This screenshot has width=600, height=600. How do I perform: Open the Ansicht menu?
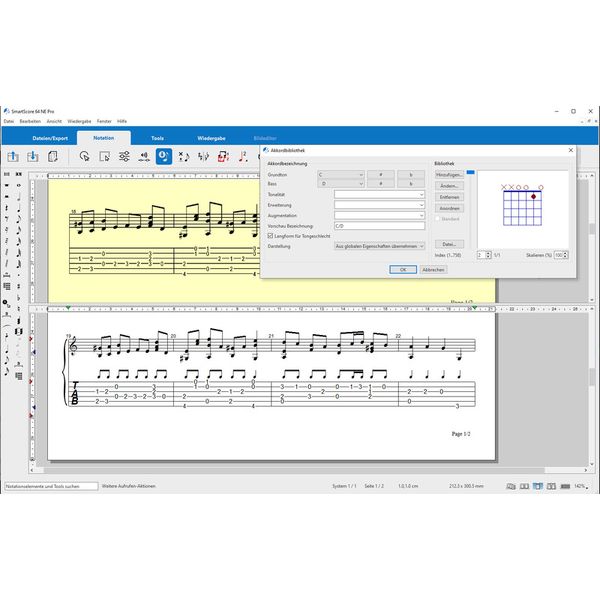click(x=54, y=121)
